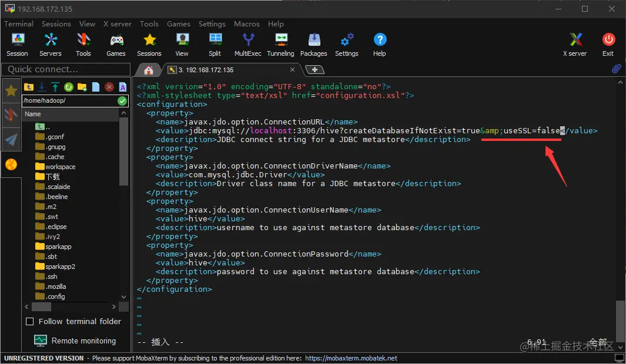Screen dimensions: 626x364
Task: Click the Quick connect input field
Action: (66, 69)
